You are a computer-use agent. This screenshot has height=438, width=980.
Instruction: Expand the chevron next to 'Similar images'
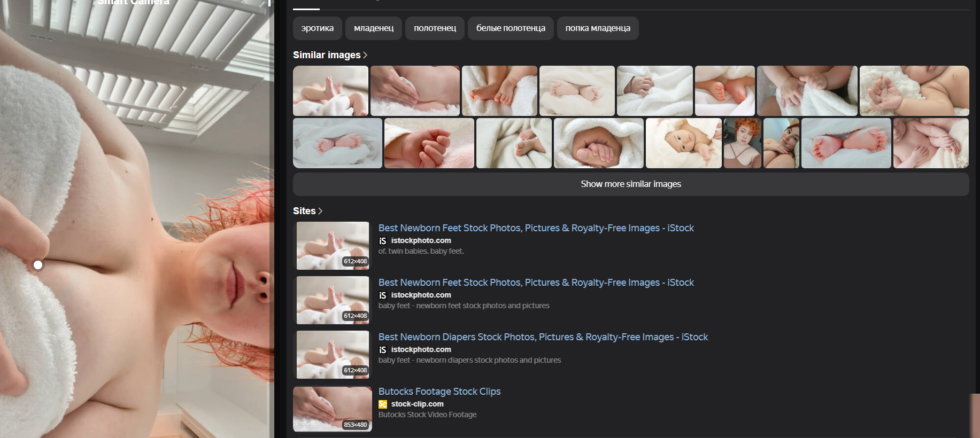point(365,55)
